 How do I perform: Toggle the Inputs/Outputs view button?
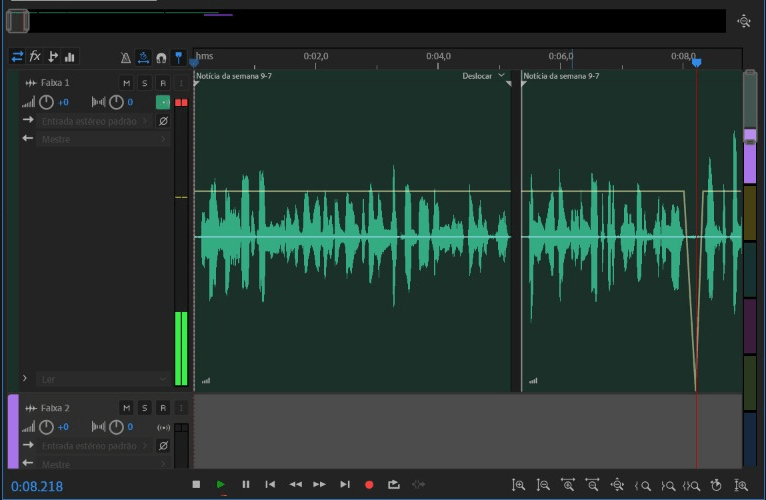pyautogui.click(x=17, y=57)
